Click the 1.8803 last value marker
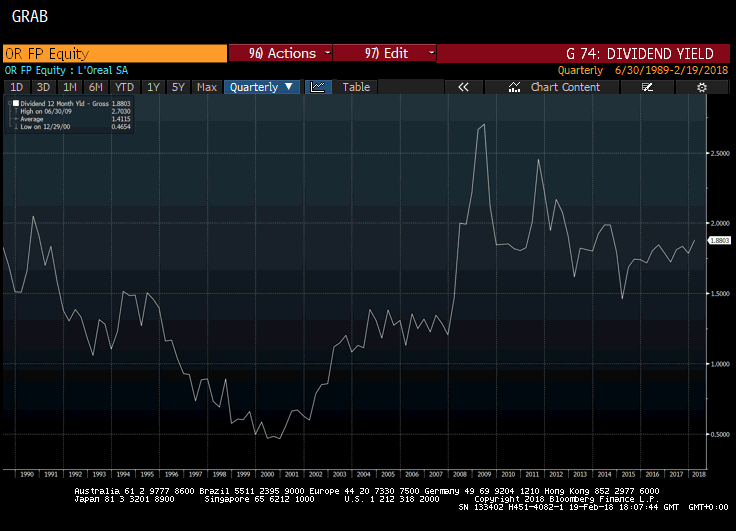The image size is (736, 531). click(719, 240)
